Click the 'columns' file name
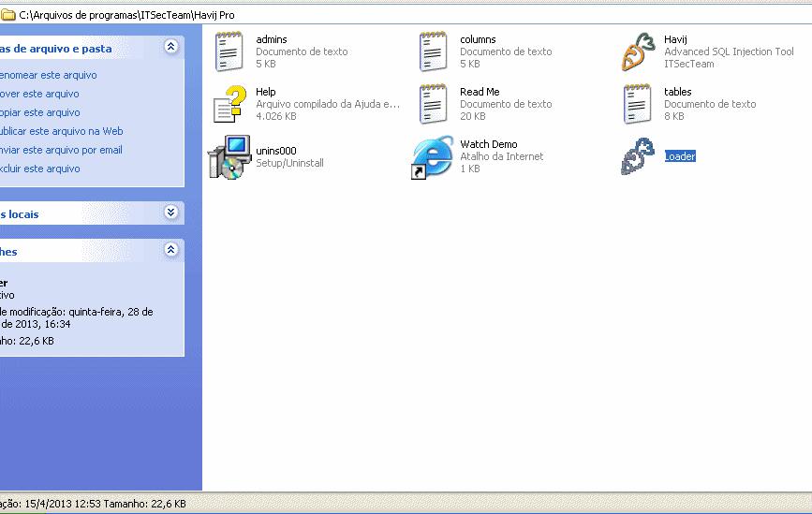This screenshot has height=514, width=812. (x=478, y=39)
